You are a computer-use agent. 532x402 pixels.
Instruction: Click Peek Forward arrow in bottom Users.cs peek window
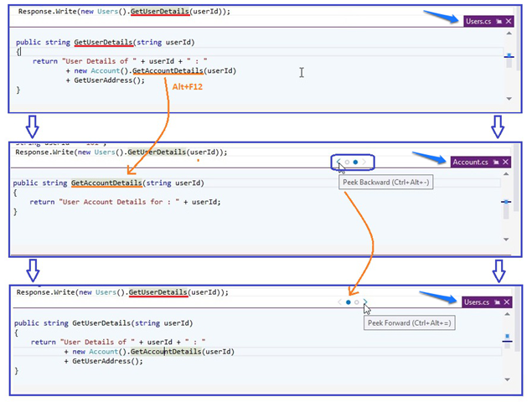[x=365, y=302]
